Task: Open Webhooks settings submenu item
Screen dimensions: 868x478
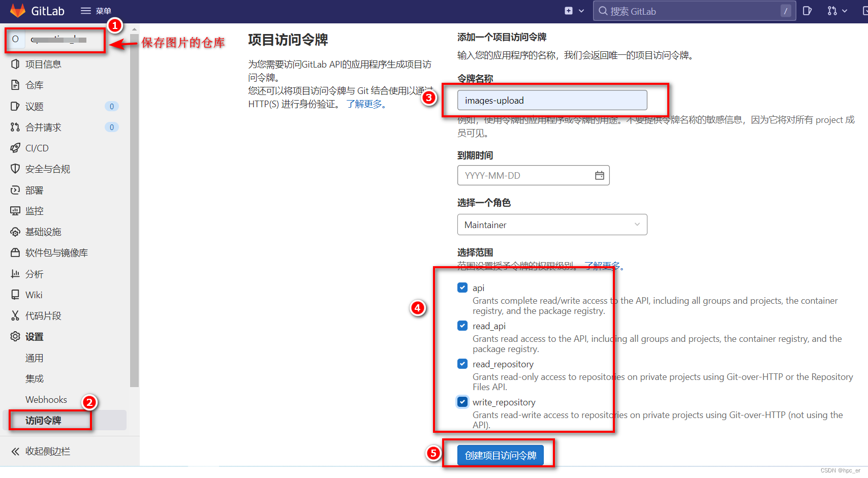Action: point(46,400)
